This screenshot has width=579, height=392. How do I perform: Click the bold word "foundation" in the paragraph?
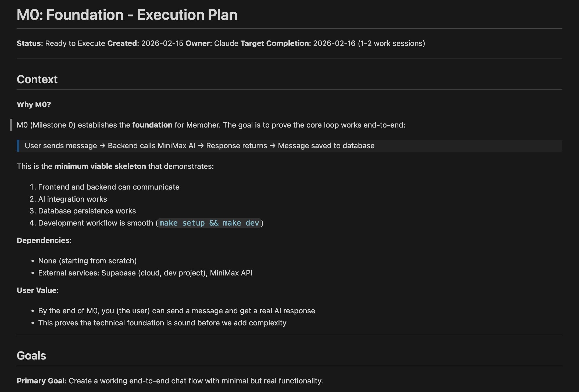pyautogui.click(x=152, y=125)
